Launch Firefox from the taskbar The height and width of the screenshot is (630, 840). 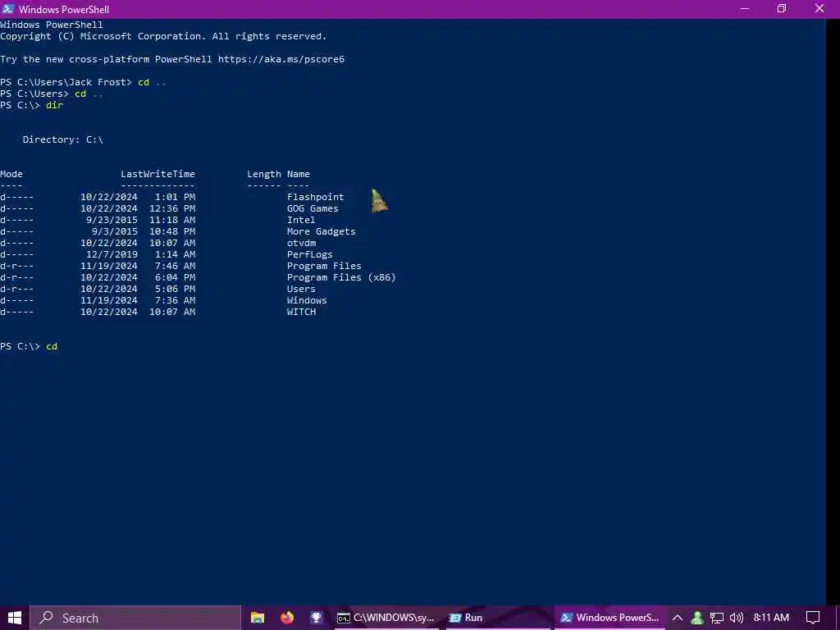click(x=287, y=618)
